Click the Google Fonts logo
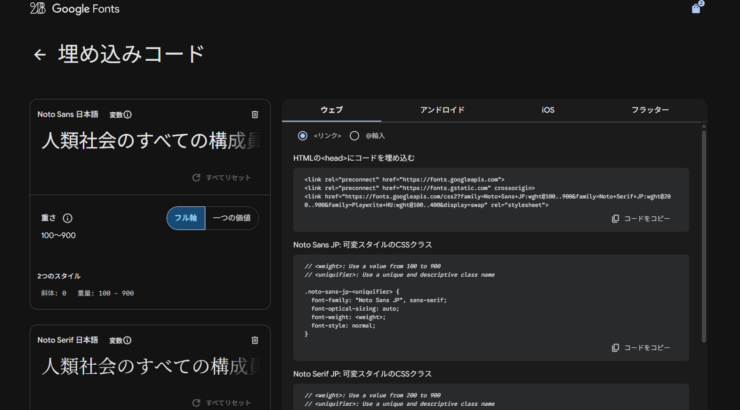Image resolution: width=740 pixels, height=410 pixels. [75, 8]
